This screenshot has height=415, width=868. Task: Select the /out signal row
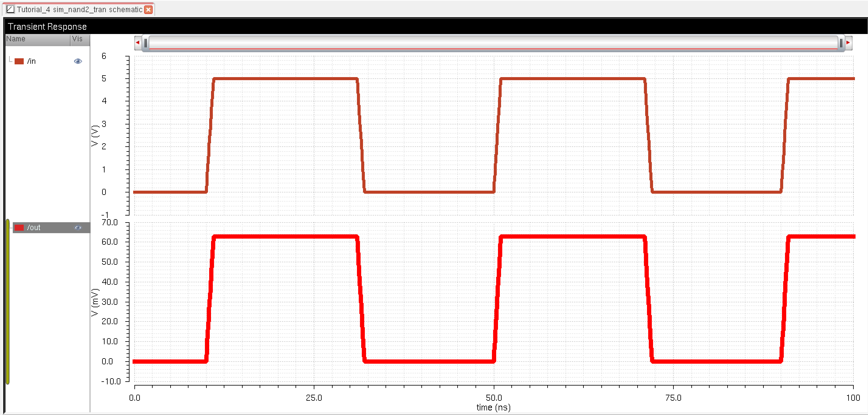pyautogui.click(x=50, y=227)
